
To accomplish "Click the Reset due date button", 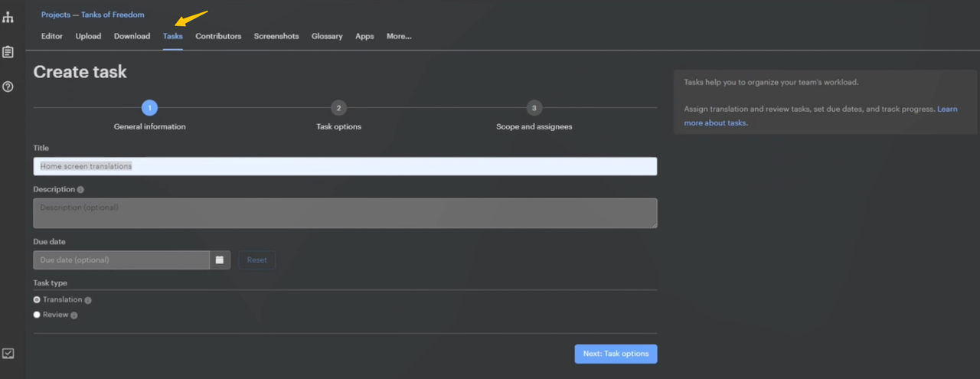I will point(256,260).
